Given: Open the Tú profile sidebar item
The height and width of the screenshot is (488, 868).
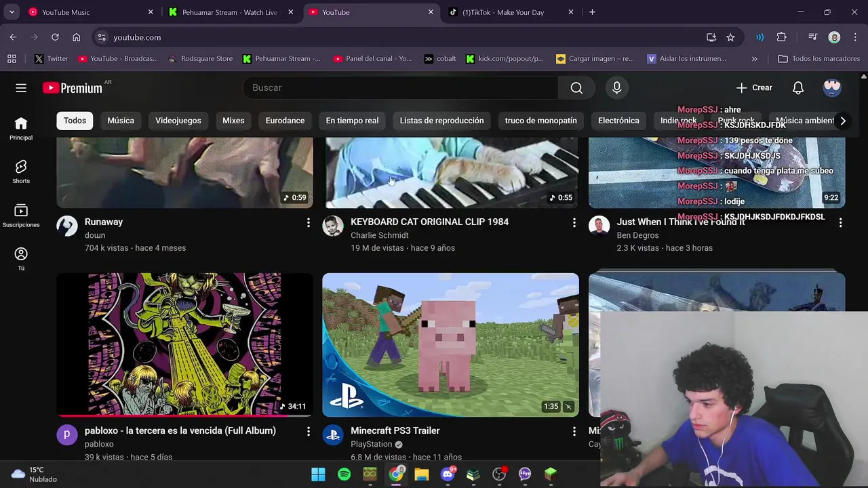Looking at the screenshot, I should point(21,259).
